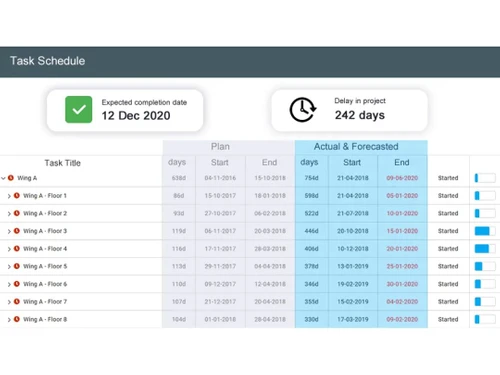
Task: Click progress bar for Wing A - Floor 8
Action: (485, 319)
